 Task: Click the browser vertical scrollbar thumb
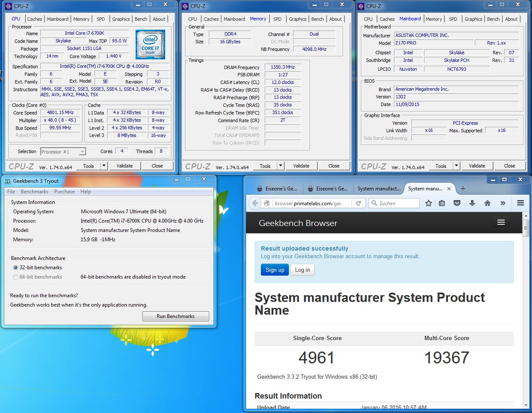pos(526,228)
